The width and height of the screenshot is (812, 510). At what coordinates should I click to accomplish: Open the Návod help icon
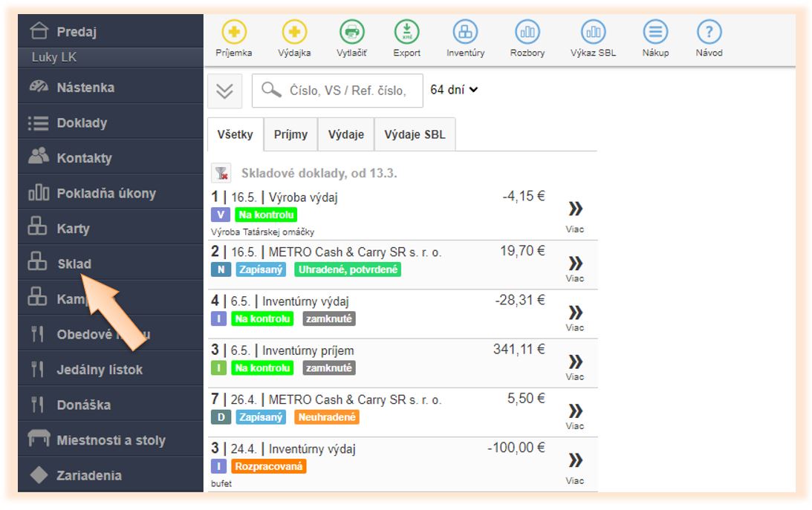[x=709, y=33]
